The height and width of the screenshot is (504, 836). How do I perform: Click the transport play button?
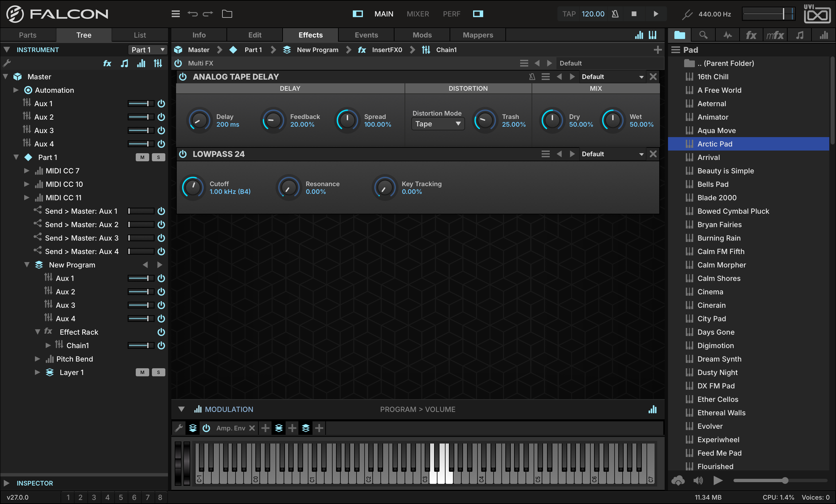(x=656, y=14)
